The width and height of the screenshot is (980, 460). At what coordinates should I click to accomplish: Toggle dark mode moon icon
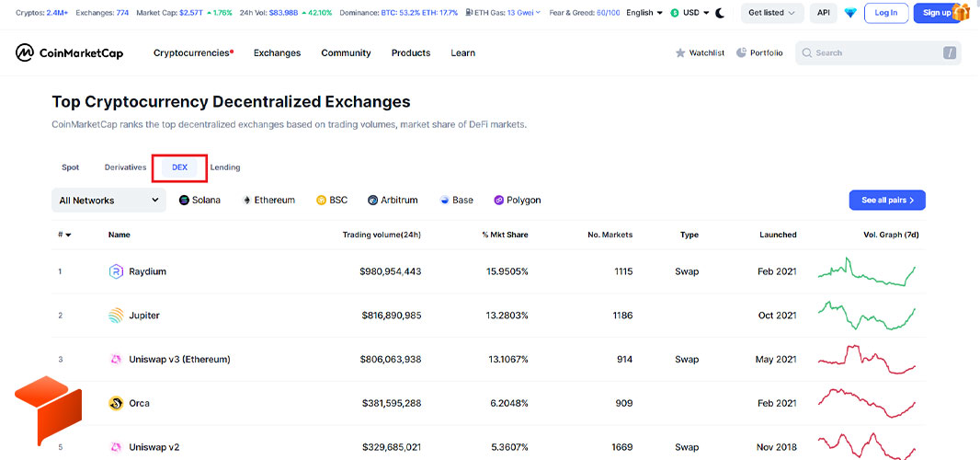720,13
